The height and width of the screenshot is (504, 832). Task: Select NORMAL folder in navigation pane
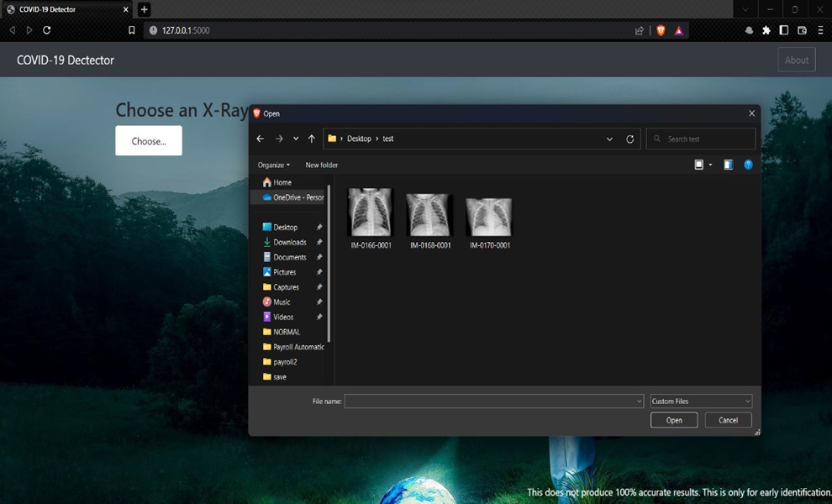point(282,332)
